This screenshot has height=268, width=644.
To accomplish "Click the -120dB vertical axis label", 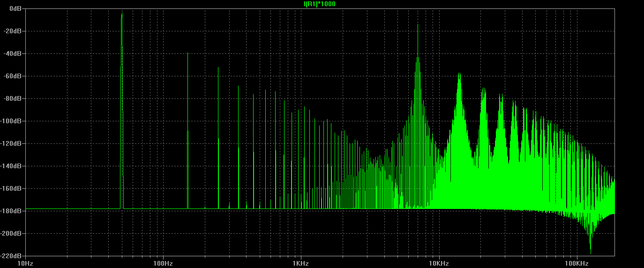I will point(12,144).
